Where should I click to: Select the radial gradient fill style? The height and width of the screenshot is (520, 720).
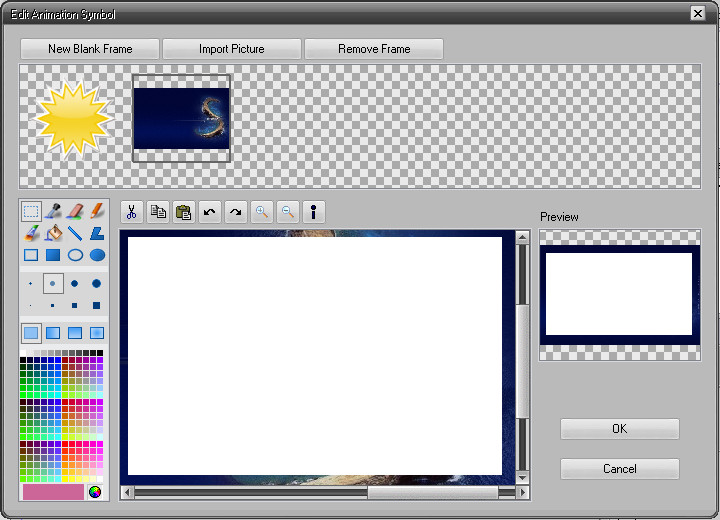coord(97,333)
